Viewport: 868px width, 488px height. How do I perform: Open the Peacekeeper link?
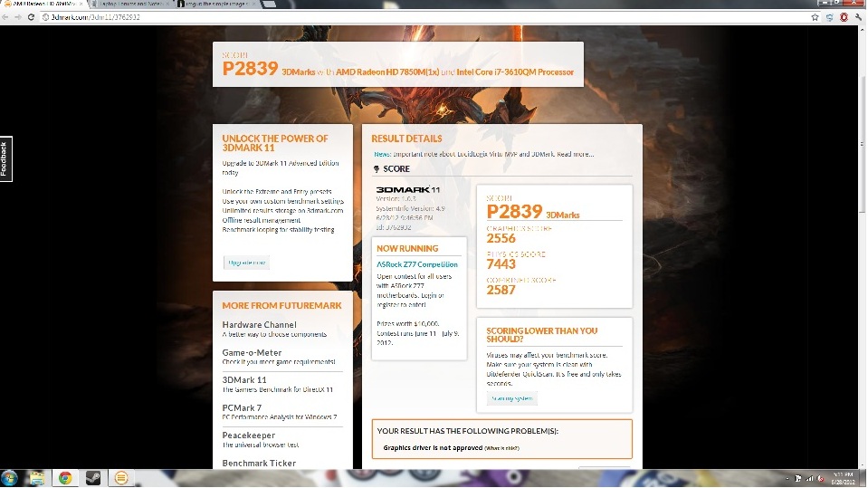click(249, 435)
